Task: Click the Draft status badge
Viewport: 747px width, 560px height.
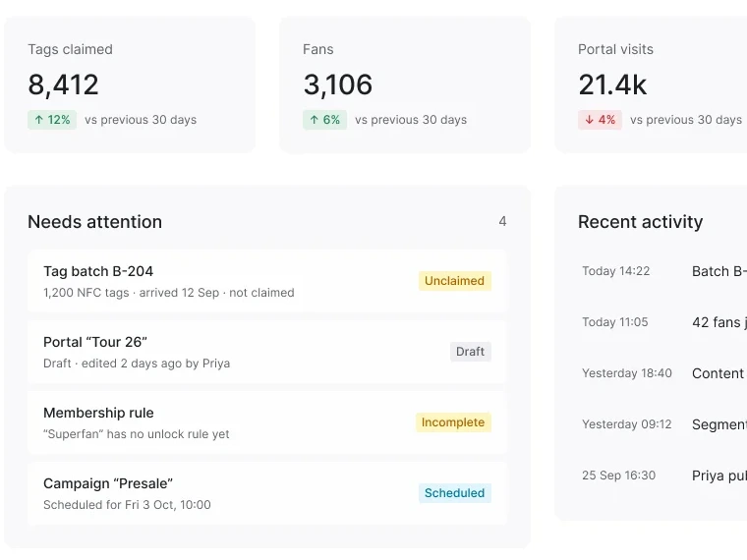Action: 470,352
